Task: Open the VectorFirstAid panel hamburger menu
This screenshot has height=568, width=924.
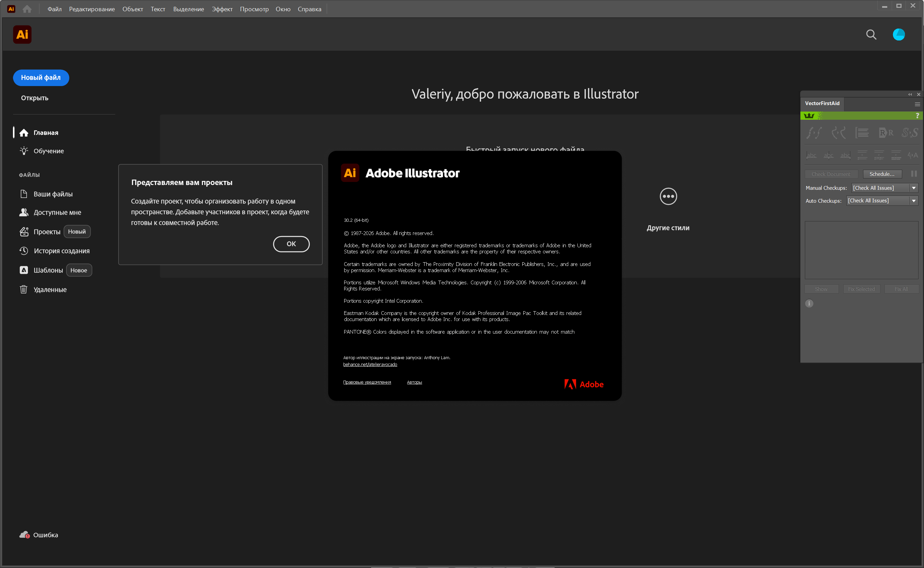Action: pyautogui.click(x=917, y=104)
